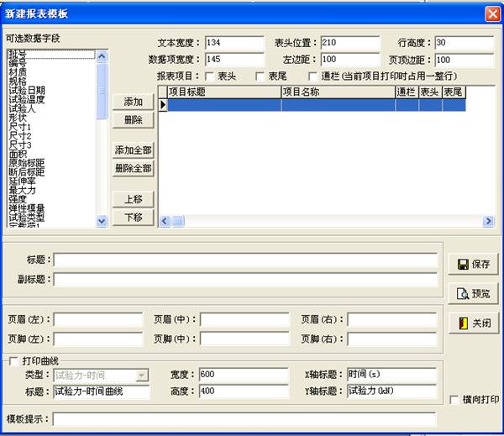Open the 类型 curve type dropdown
This screenshot has width=504, height=436.
click(141, 376)
